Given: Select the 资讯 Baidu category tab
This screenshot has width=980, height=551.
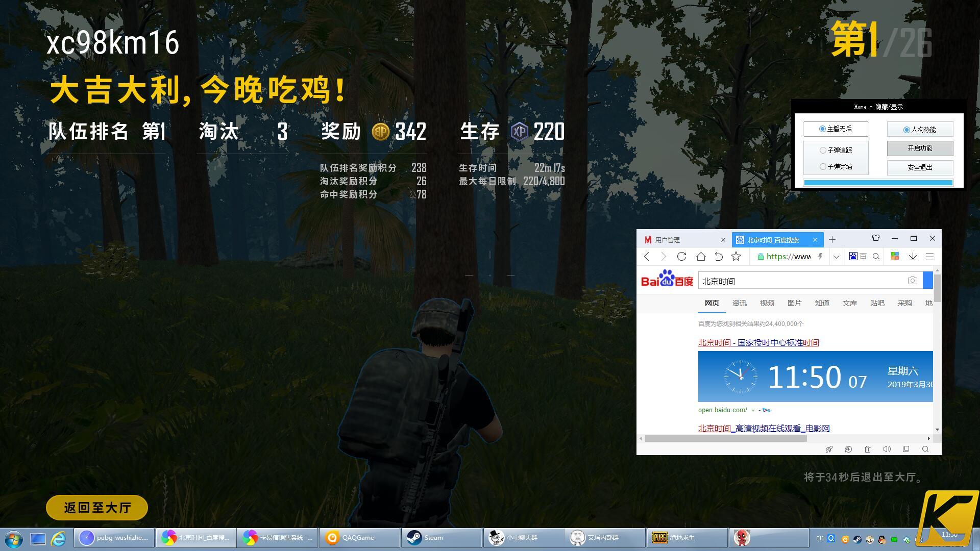Looking at the screenshot, I should 739,303.
